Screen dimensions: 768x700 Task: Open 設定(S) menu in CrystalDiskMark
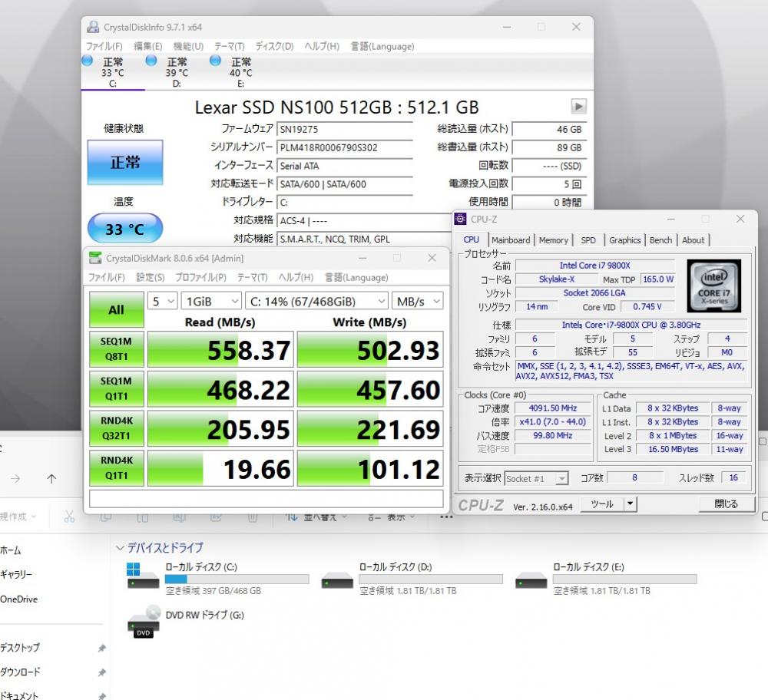(151, 277)
